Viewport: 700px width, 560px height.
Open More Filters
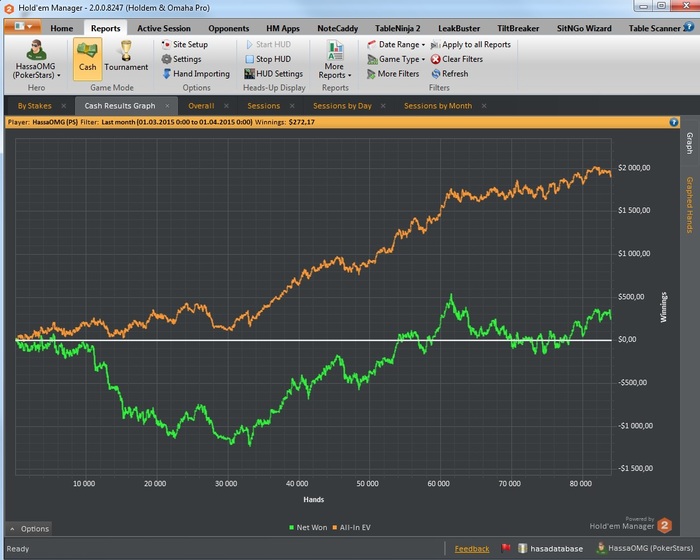tap(393, 74)
